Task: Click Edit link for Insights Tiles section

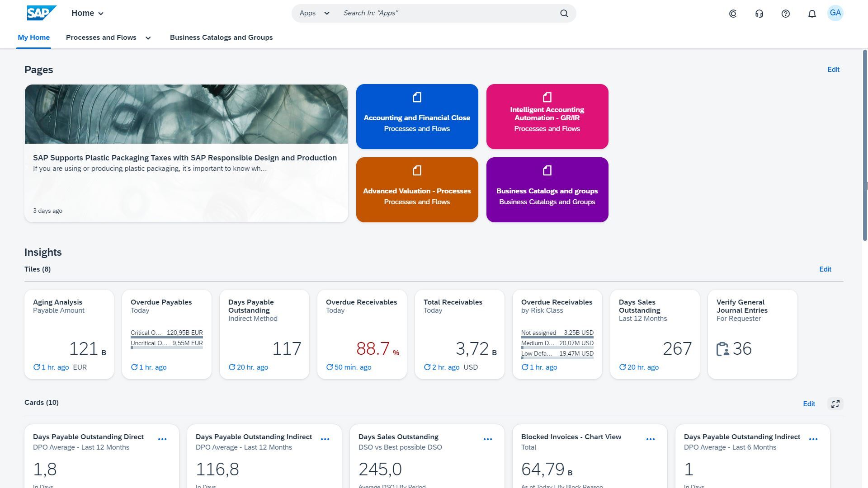Action: 826,269
